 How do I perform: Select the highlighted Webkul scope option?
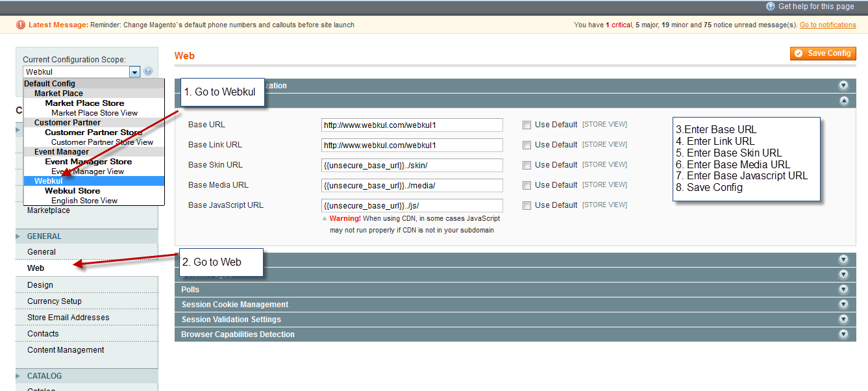point(94,181)
